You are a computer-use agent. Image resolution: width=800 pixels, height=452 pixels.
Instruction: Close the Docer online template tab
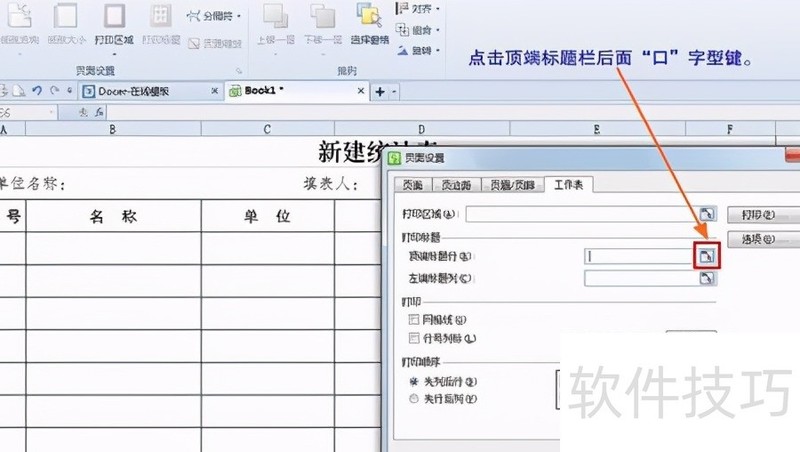coord(215,91)
